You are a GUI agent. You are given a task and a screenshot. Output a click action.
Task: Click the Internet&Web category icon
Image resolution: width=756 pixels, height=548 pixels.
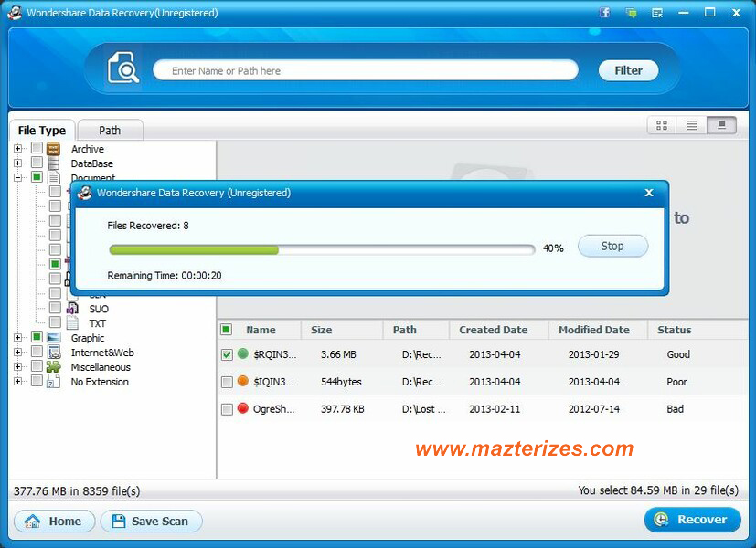[54, 352]
